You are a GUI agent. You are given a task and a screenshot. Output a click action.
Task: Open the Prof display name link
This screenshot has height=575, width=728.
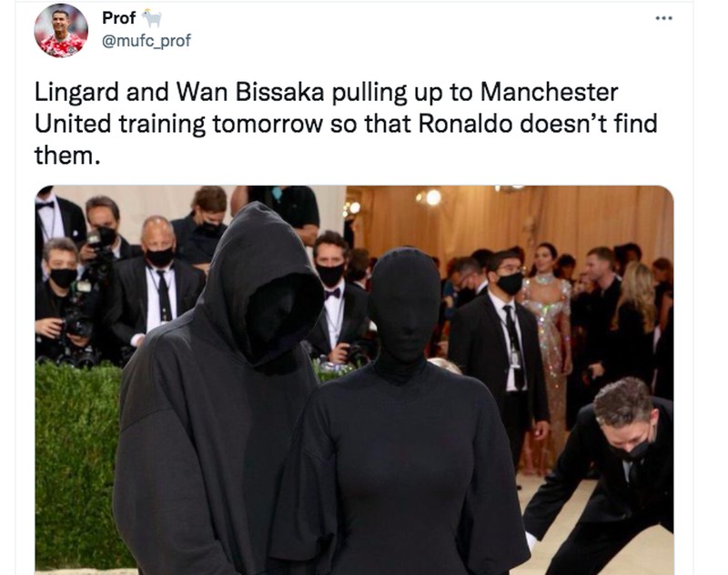[119, 17]
